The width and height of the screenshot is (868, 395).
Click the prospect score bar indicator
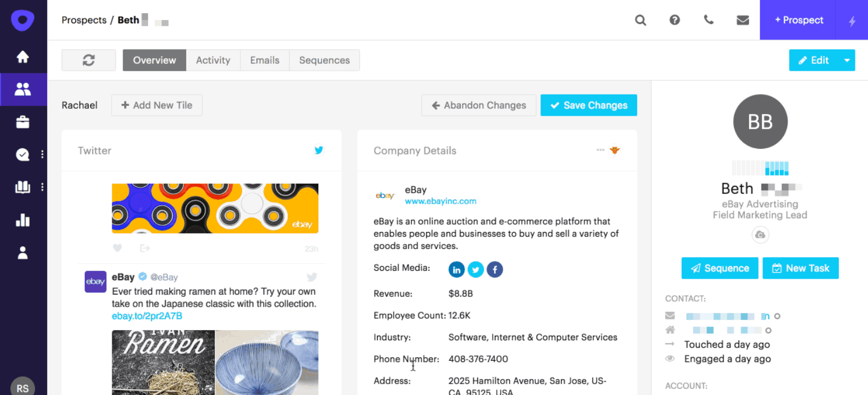click(760, 168)
